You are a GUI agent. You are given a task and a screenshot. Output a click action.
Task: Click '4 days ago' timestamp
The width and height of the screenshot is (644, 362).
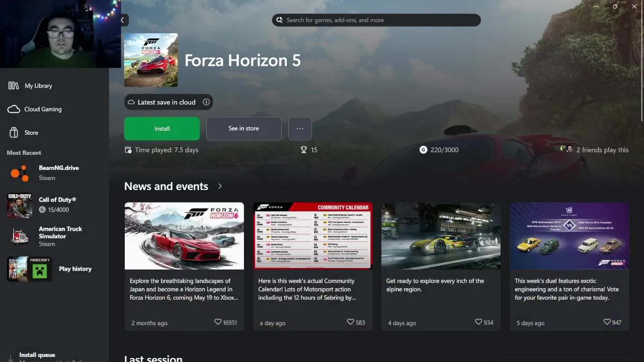(402, 323)
